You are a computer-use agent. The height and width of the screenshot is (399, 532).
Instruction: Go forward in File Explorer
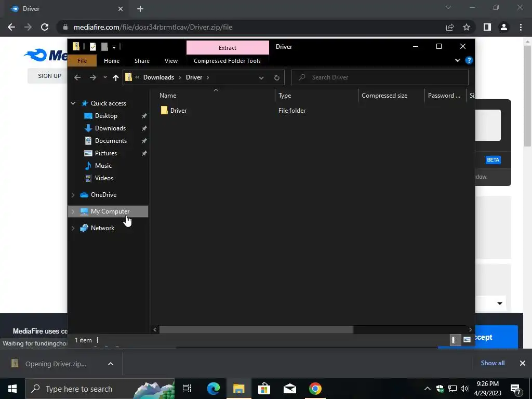[x=92, y=77]
